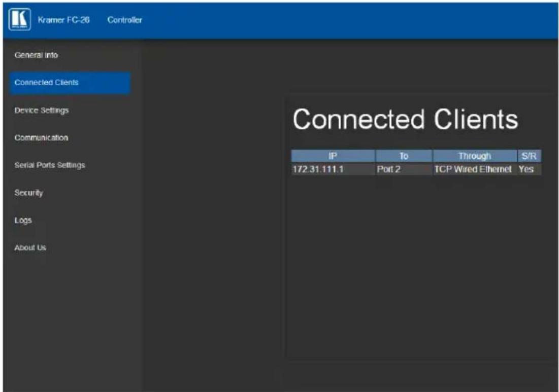Click the Controller label in header
This screenshot has height=392, width=559.
125,20
